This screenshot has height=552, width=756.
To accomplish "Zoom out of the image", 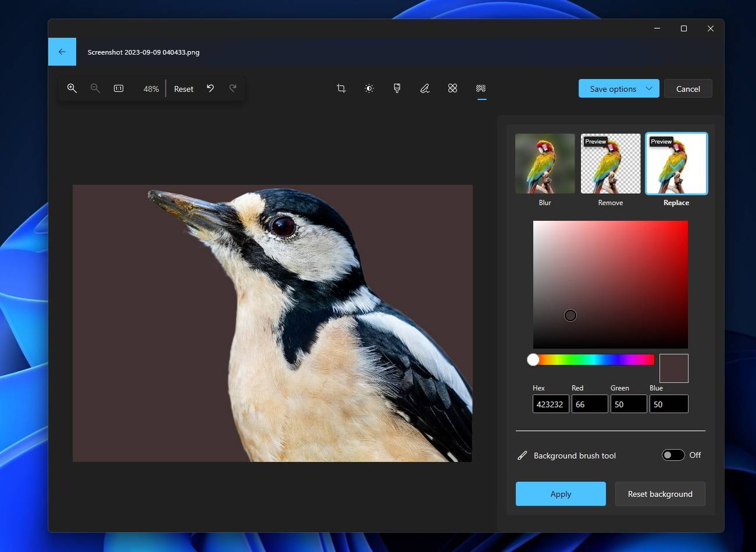I will (x=95, y=88).
